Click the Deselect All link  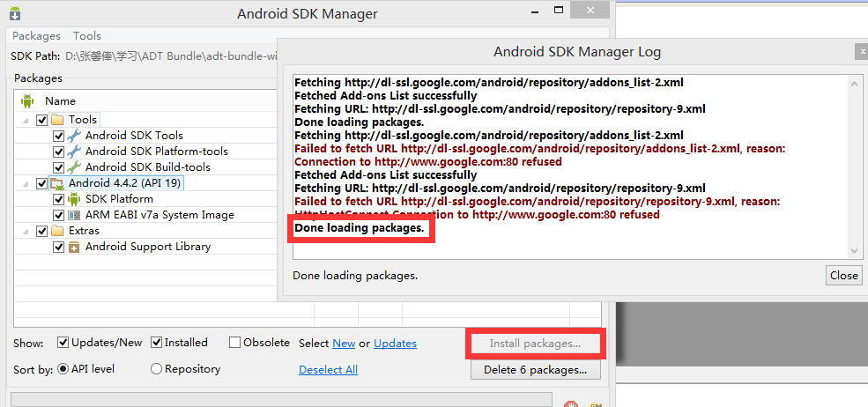click(x=329, y=369)
